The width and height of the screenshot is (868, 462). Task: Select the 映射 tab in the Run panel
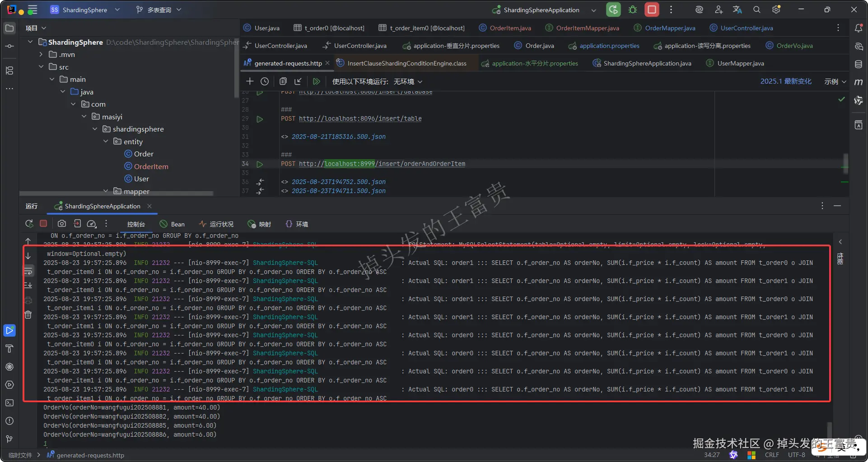coord(259,224)
